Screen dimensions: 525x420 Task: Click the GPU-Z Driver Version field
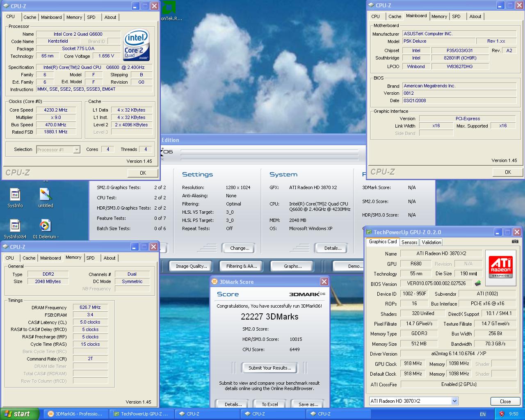point(458,353)
